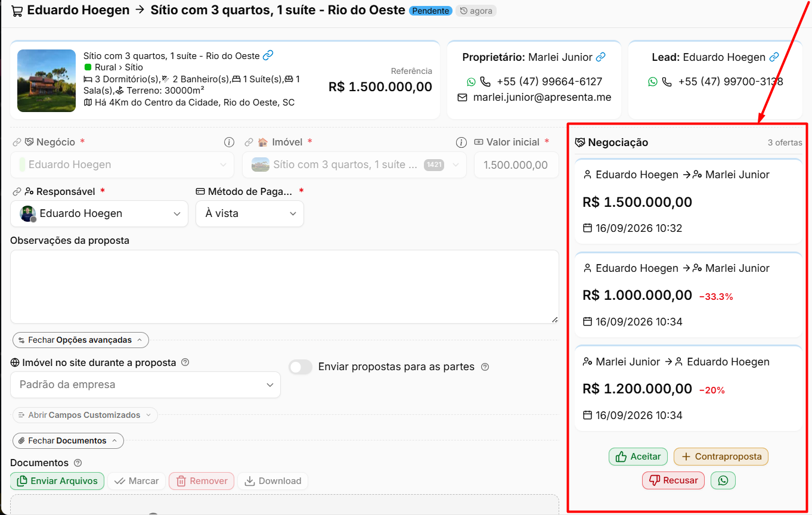
Task: Click the Marcar button under Documentos
Action: pos(137,481)
